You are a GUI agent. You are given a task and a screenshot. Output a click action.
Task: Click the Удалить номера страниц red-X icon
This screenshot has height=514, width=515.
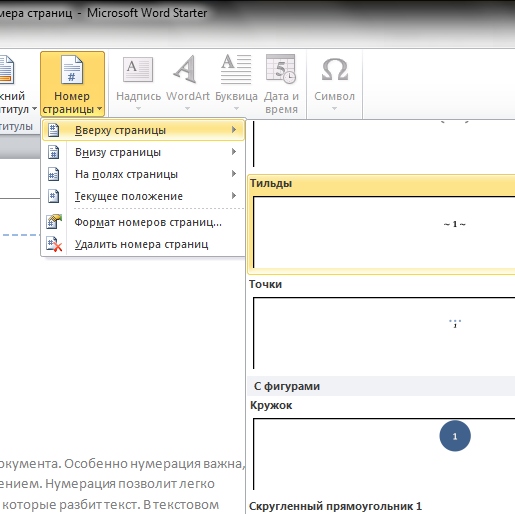click(54, 244)
